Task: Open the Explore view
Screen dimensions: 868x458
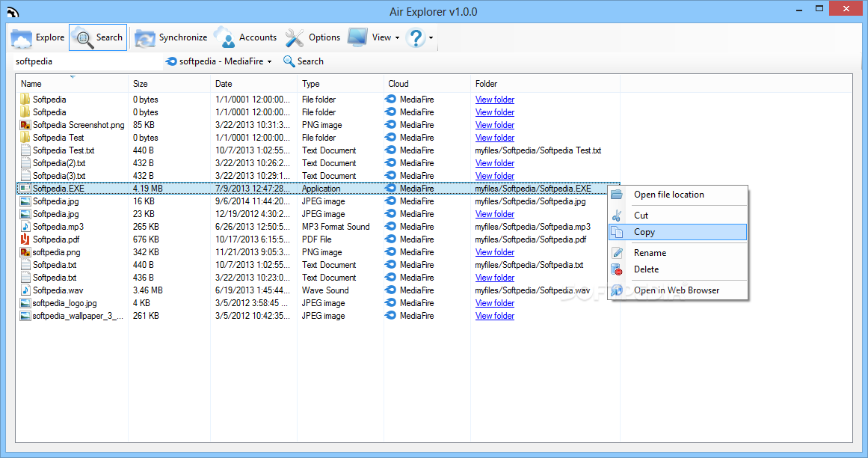Action: [37, 37]
